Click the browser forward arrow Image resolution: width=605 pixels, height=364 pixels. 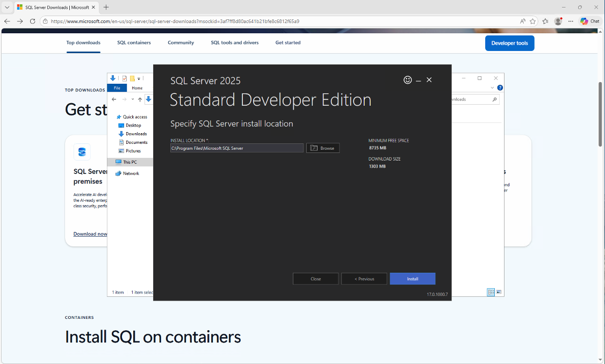point(20,21)
